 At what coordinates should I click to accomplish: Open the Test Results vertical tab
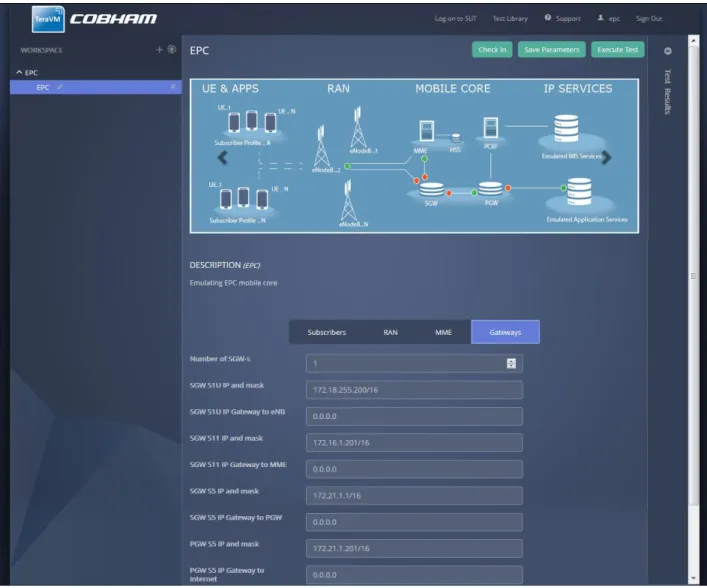668,92
